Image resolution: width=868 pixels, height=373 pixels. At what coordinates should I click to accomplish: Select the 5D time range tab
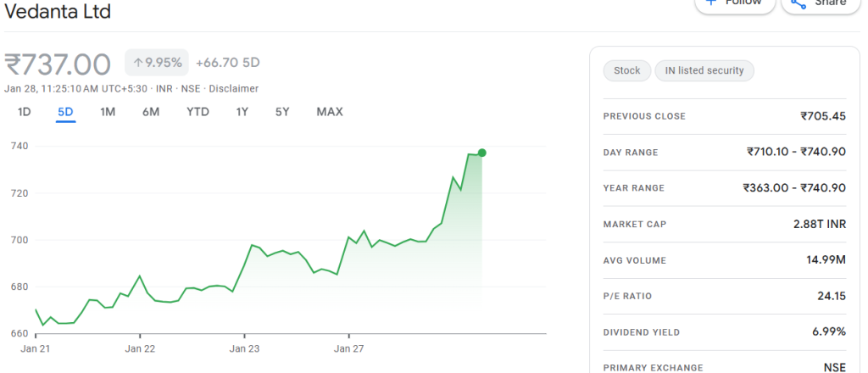pyautogui.click(x=65, y=113)
